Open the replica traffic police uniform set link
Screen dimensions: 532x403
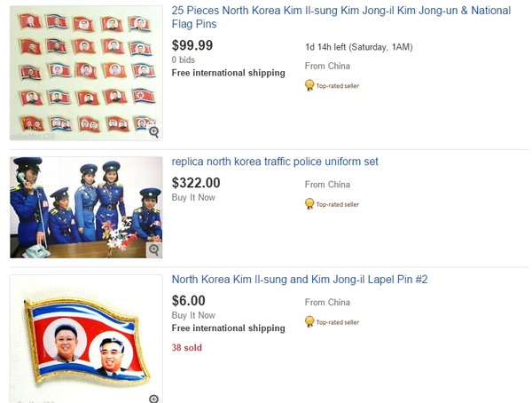[275, 162]
